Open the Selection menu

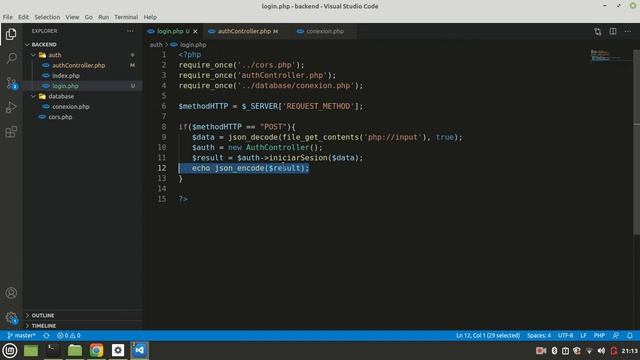click(47, 17)
